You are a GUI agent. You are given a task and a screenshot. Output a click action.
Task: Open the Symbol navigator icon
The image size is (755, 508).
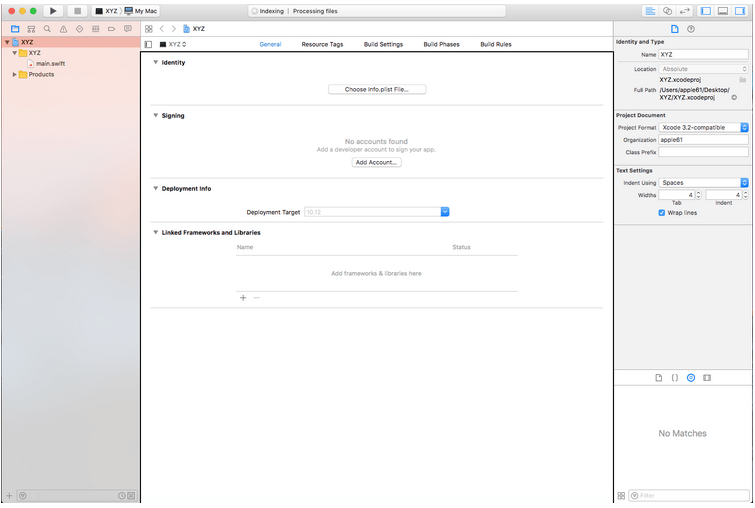[x=31, y=29]
